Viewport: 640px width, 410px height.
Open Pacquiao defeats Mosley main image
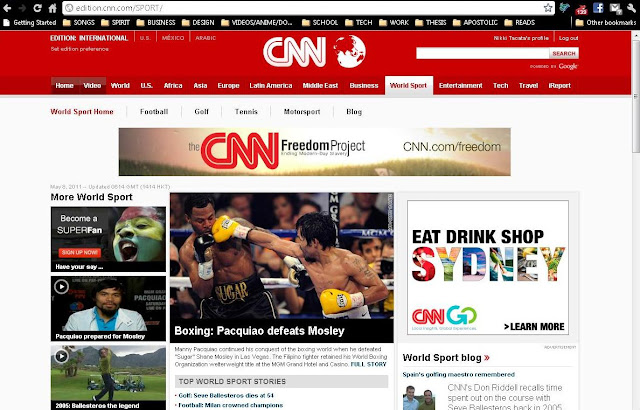pos(282,256)
